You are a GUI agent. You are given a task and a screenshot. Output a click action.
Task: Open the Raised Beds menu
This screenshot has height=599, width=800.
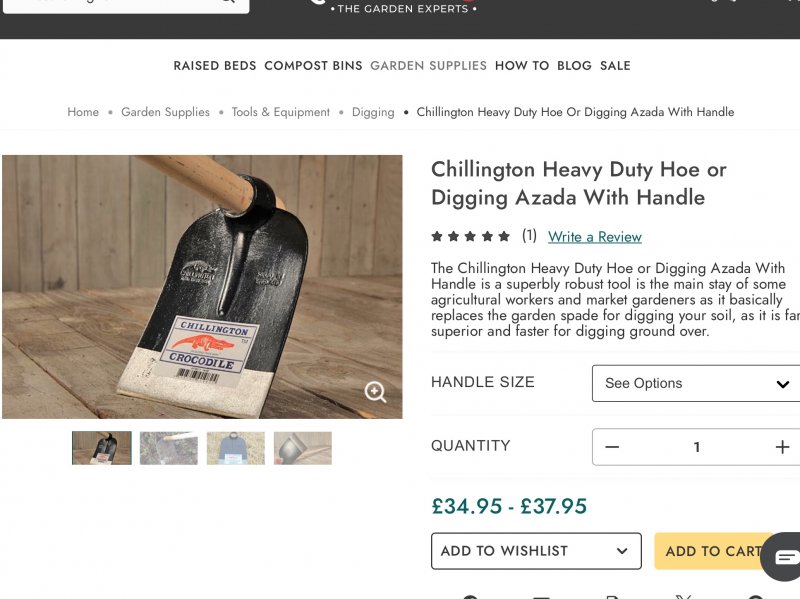tap(215, 66)
